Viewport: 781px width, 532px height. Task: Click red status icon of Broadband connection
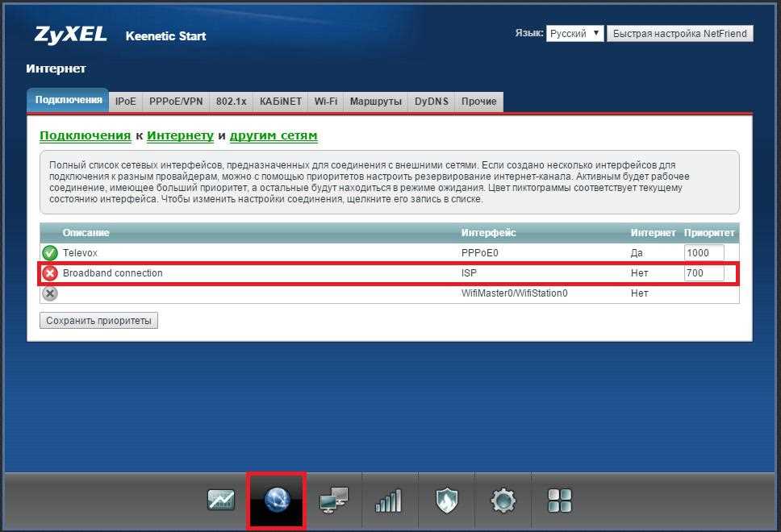pos(50,273)
